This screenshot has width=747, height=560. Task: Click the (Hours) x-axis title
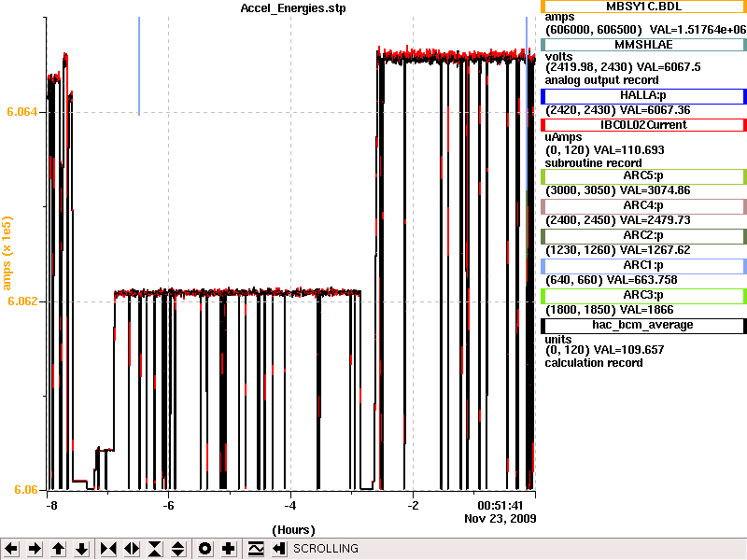click(x=293, y=530)
